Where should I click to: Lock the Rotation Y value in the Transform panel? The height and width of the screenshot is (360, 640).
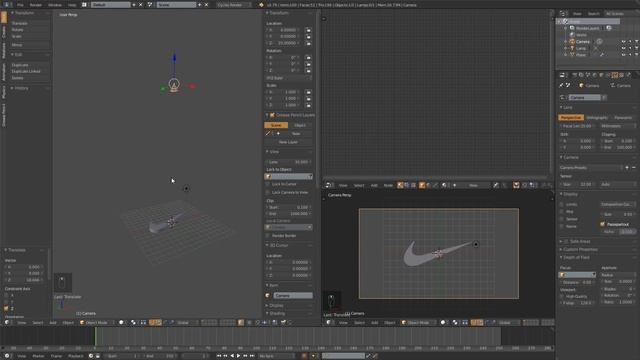click(308, 64)
